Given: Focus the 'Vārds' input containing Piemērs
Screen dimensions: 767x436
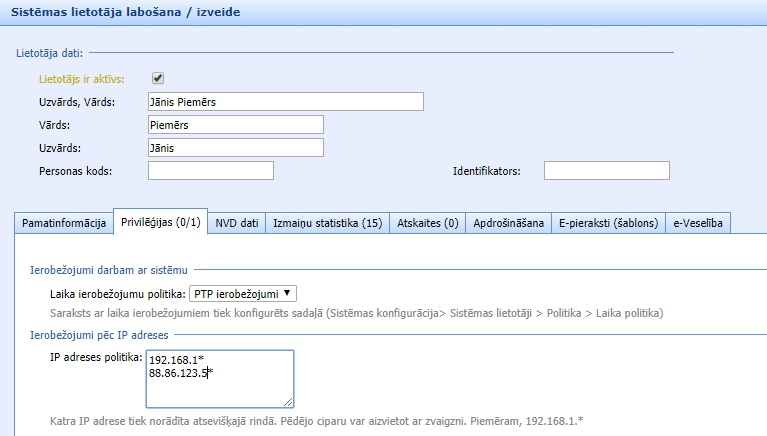Looking at the screenshot, I should pyautogui.click(x=236, y=125).
